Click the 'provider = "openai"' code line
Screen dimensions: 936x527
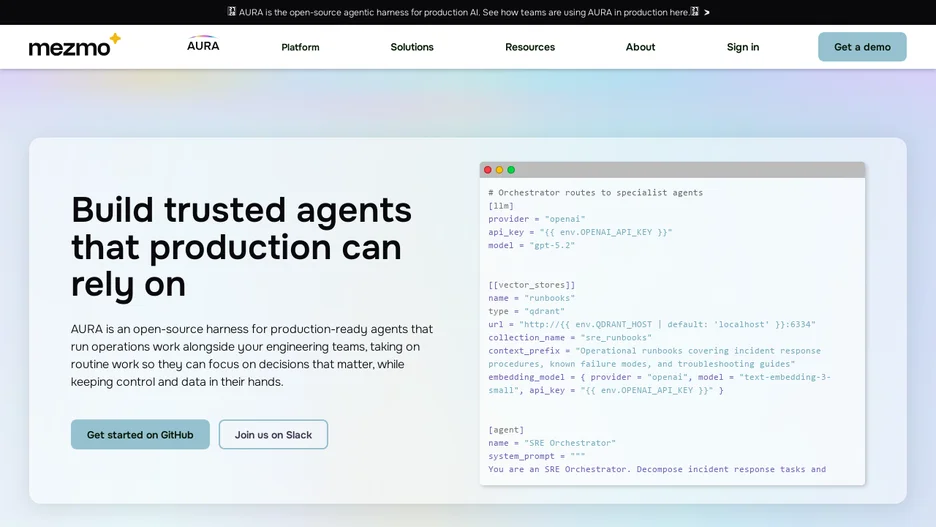537,219
